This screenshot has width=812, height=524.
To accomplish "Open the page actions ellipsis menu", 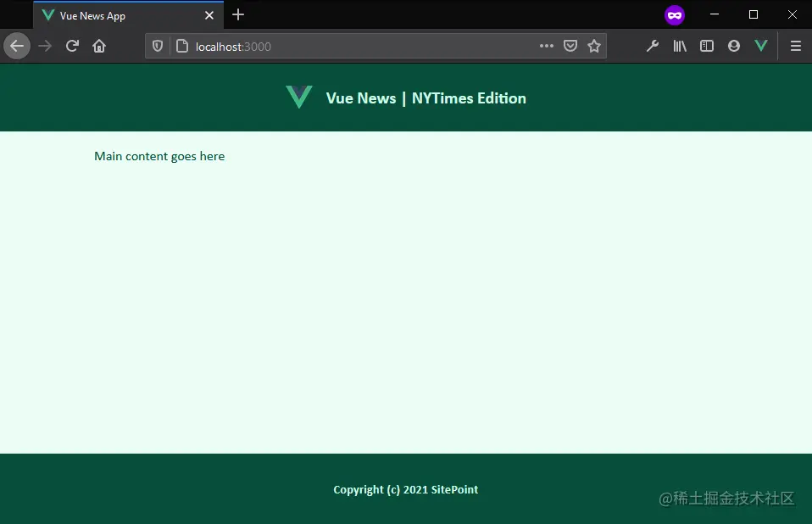I will point(547,46).
